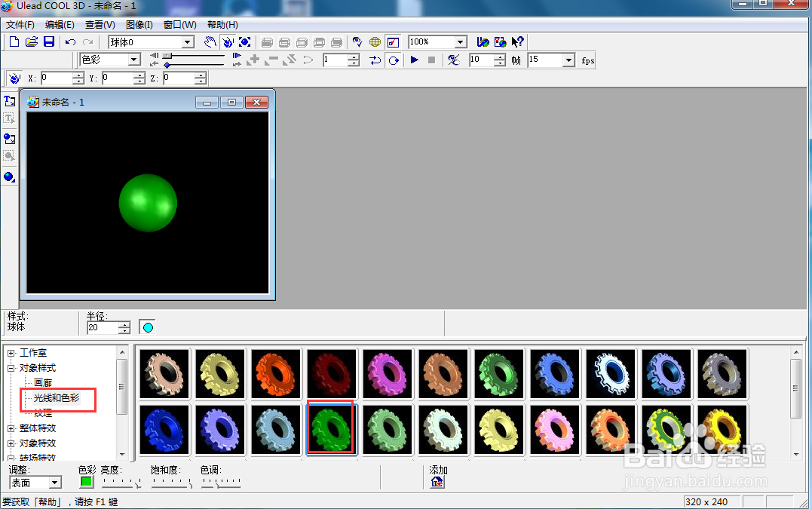Create a new file with the New icon
This screenshot has height=509, width=812.
(x=14, y=42)
